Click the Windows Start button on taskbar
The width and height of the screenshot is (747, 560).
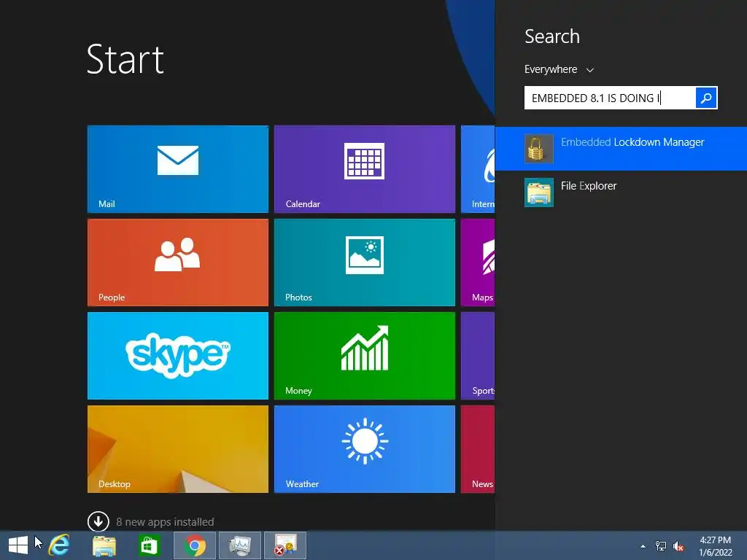click(x=18, y=545)
